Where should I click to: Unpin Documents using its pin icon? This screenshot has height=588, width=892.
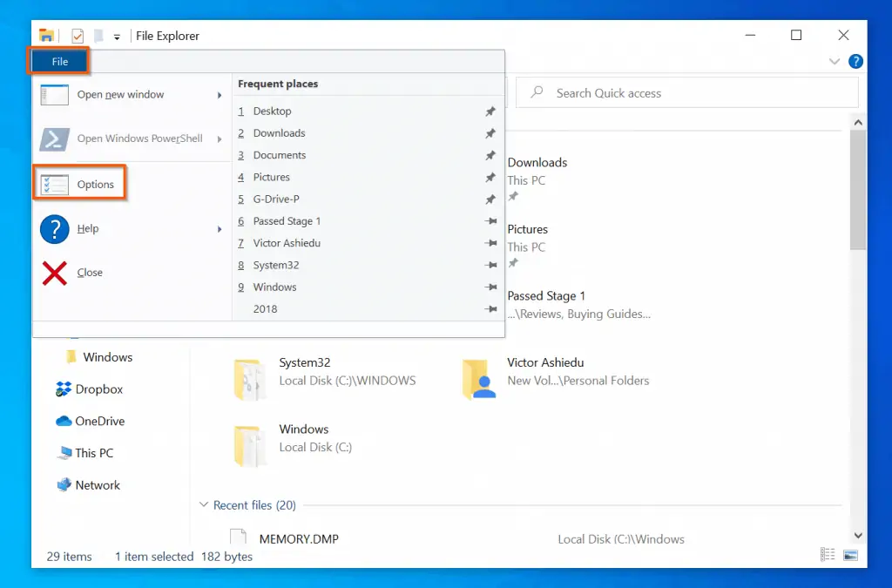pos(490,155)
